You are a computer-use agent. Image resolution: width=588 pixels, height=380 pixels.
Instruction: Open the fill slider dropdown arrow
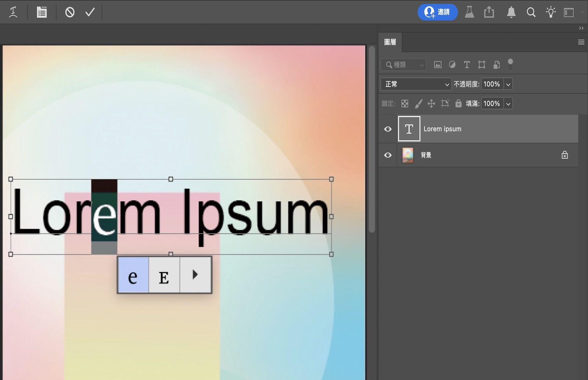pyautogui.click(x=508, y=104)
